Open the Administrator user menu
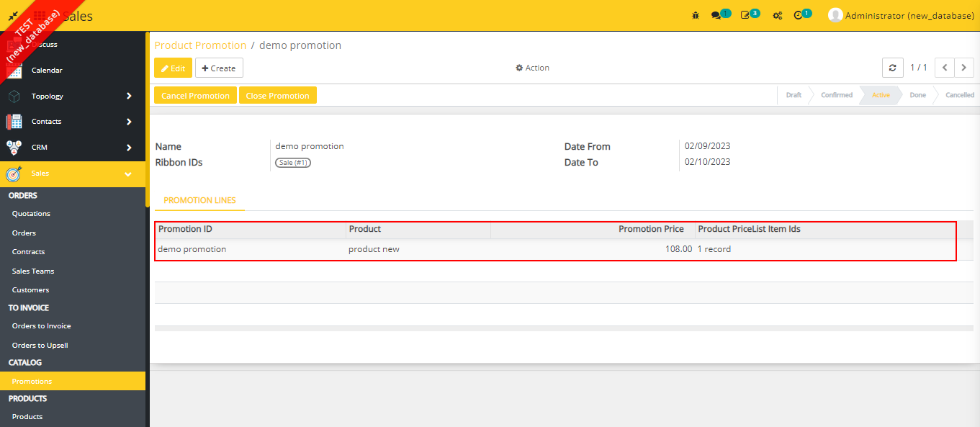The height and width of the screenshot is (427, 980). click(901, 15)
